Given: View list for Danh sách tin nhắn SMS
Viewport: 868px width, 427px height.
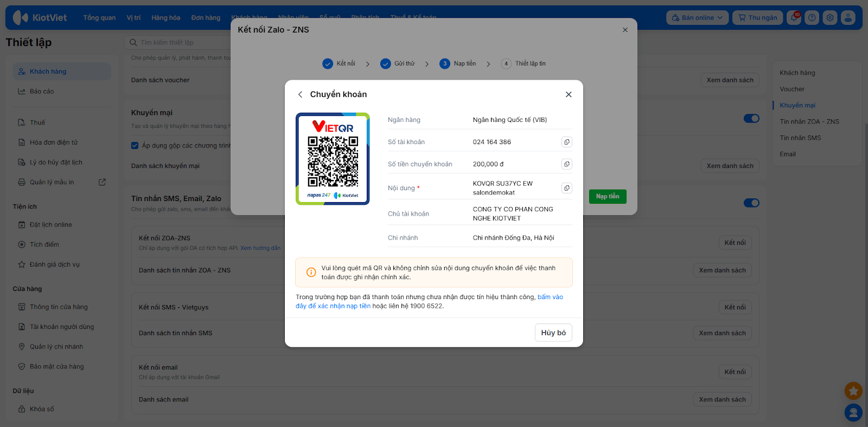Looking at the screenshot, I should (722, 333).
